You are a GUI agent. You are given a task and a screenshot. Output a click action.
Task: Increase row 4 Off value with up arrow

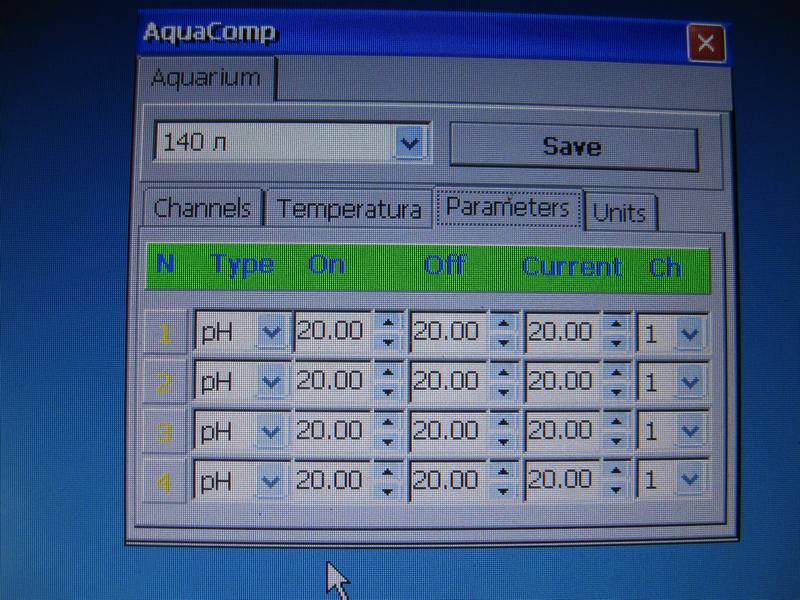[505, 470]
